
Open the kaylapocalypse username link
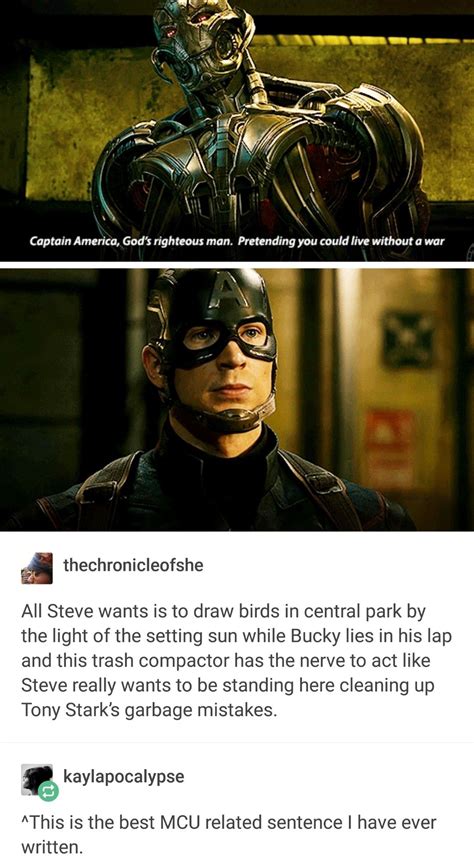[x=124, y=776]
